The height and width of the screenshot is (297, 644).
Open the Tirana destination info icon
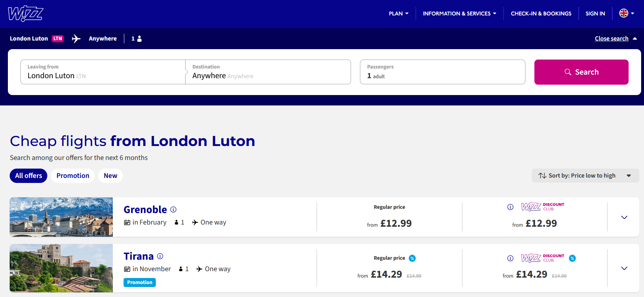(161, 256)
